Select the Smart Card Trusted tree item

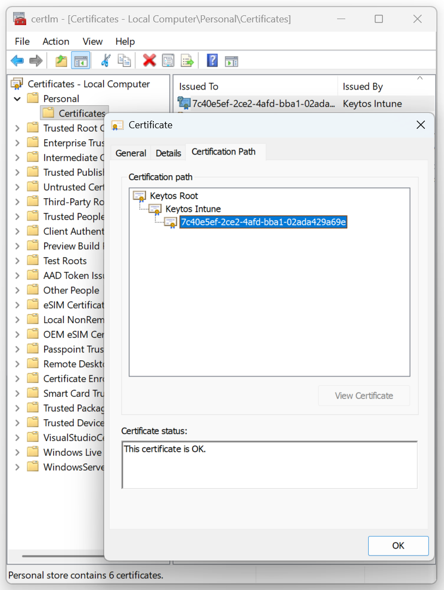[x=73, y=393]
